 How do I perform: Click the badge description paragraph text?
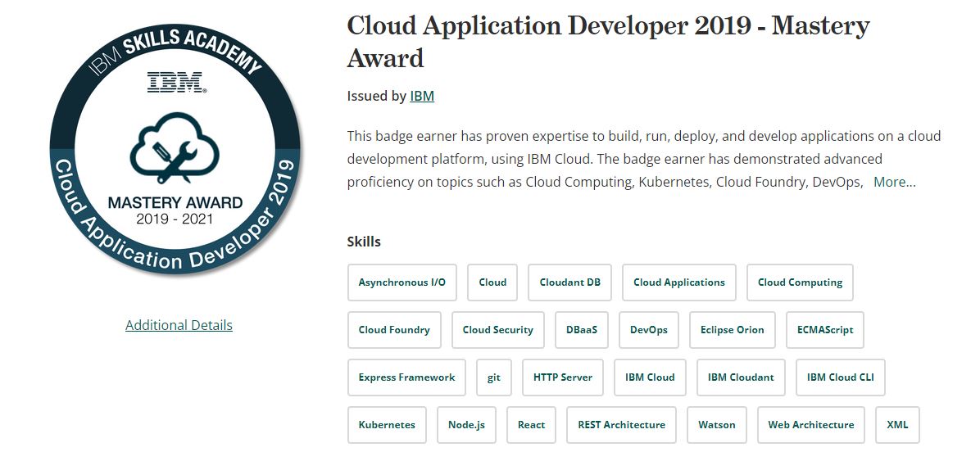(644, 160)
